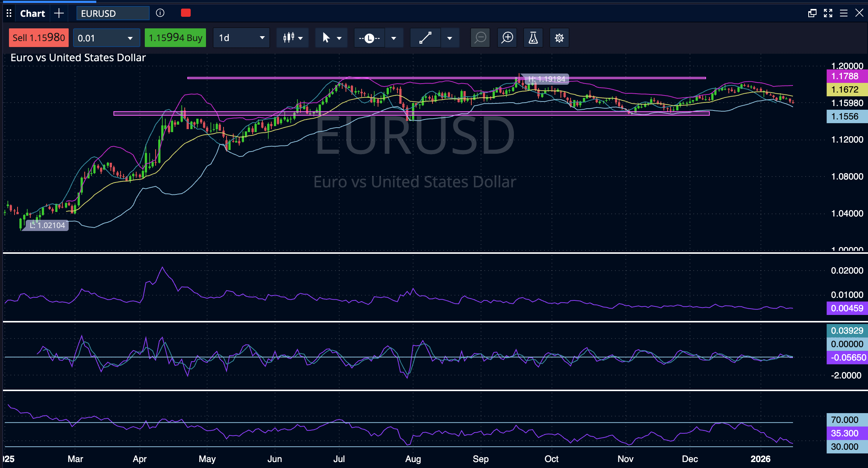Select the trend line drawing tool
The height and width of the screenshot is (468, 868).
pyautogui.click(x=425, y=37)
